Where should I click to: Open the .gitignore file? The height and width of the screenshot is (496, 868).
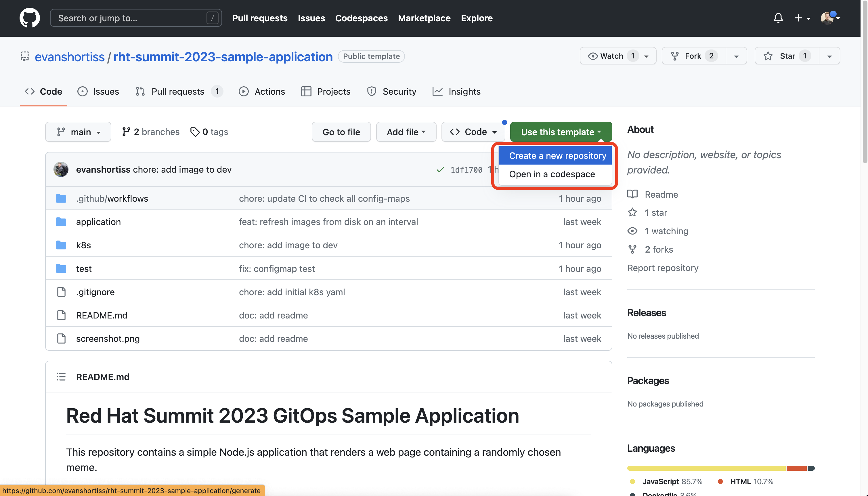(95, 292)
